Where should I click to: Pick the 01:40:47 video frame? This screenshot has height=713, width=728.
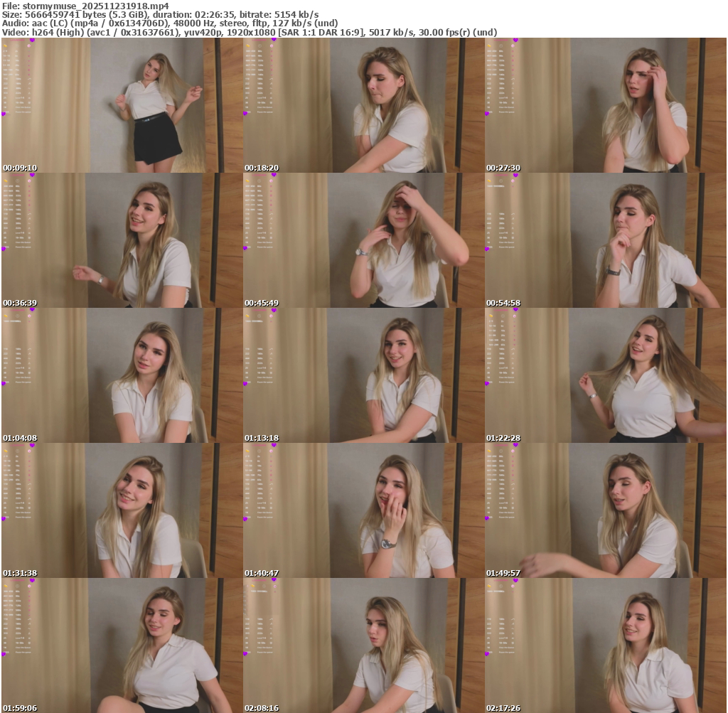(363, 510)
